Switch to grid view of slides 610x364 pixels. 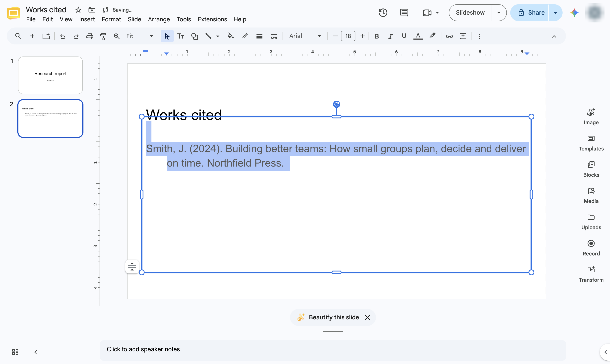(x=15, y=352)
